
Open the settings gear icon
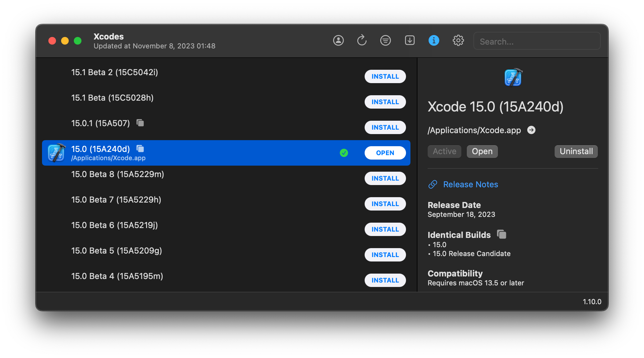pyautogui.click(x=458, y=40)
